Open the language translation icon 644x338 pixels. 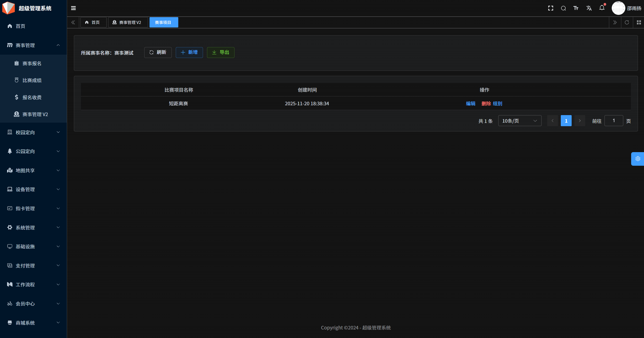pos(589,8)
